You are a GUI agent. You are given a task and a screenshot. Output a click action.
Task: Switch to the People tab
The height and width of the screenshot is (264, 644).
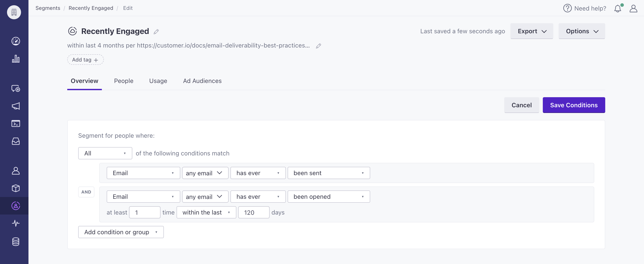[124, 81]
